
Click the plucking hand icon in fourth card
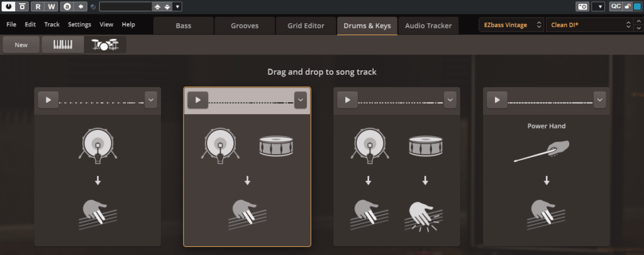click(547, 215)
